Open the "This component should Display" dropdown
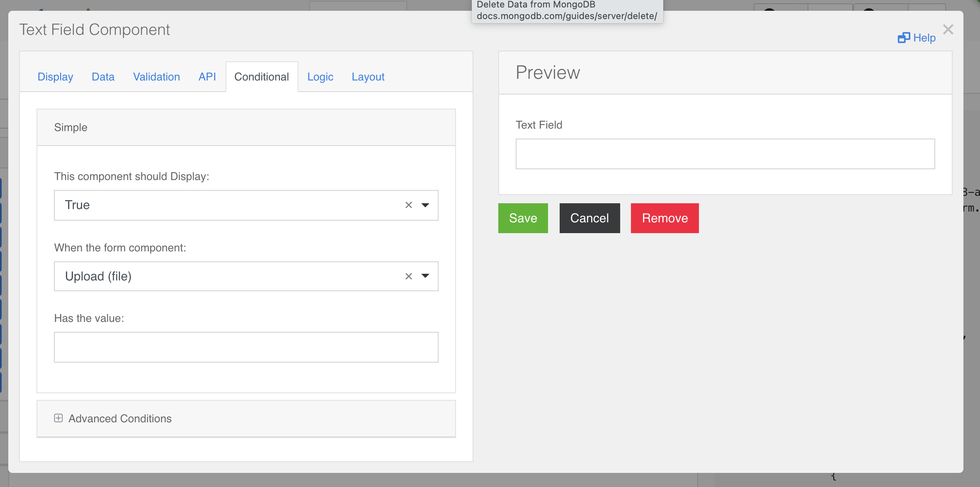 [x=228, y=205]
